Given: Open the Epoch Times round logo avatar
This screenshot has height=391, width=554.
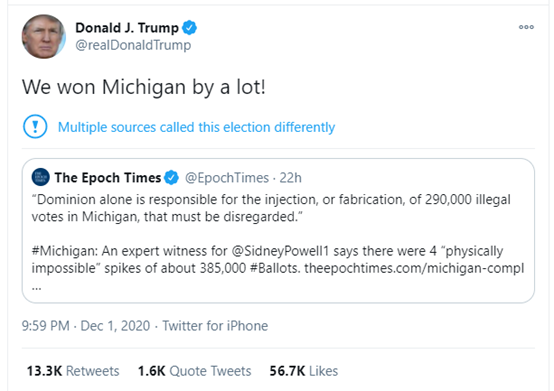Looking at the screenshot, I should tap(41, 177).
